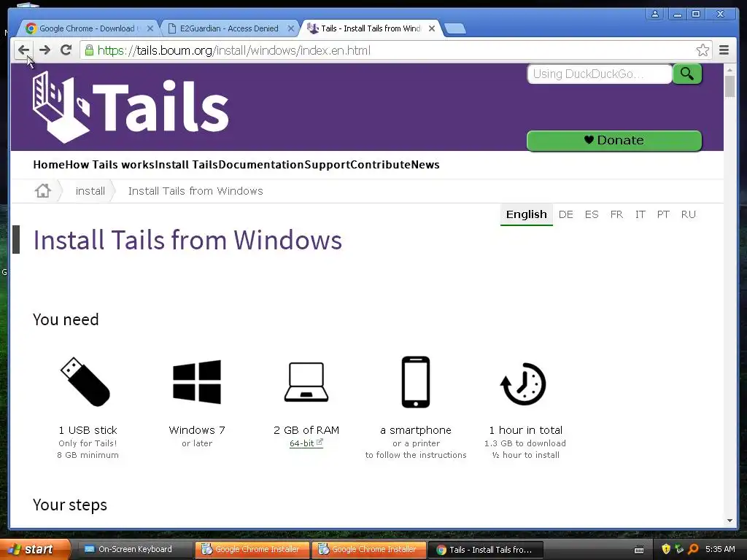The image size is (747, 560).
Task: Reload the page with the refresh icon
Action: click(66, 50)
